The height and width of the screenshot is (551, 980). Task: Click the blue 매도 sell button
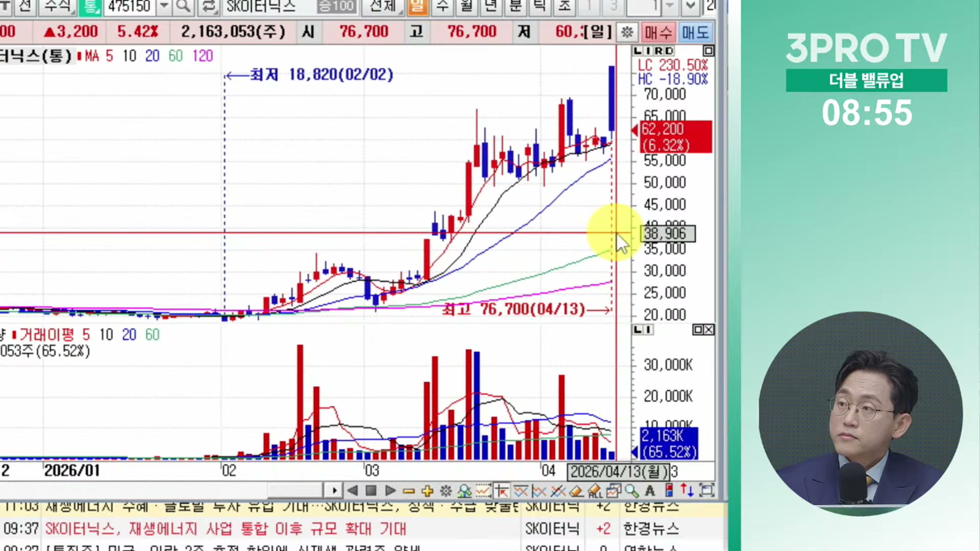(695, 33)
